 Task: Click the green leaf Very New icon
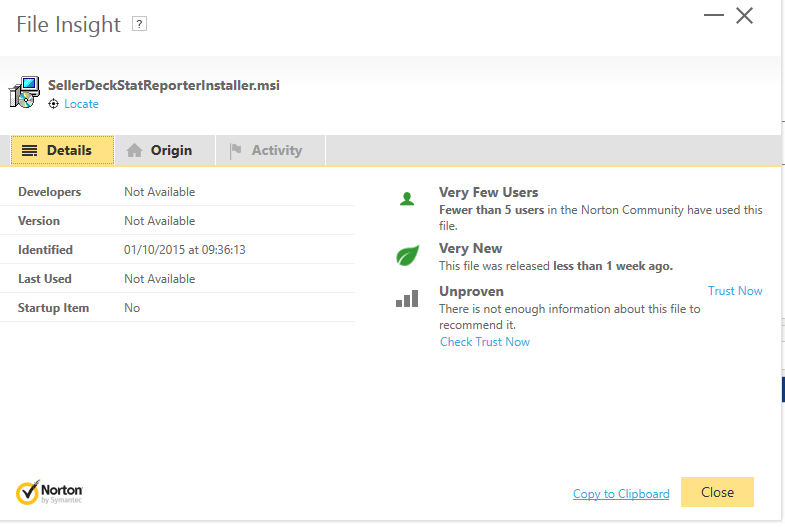click(x=406, y=256)
